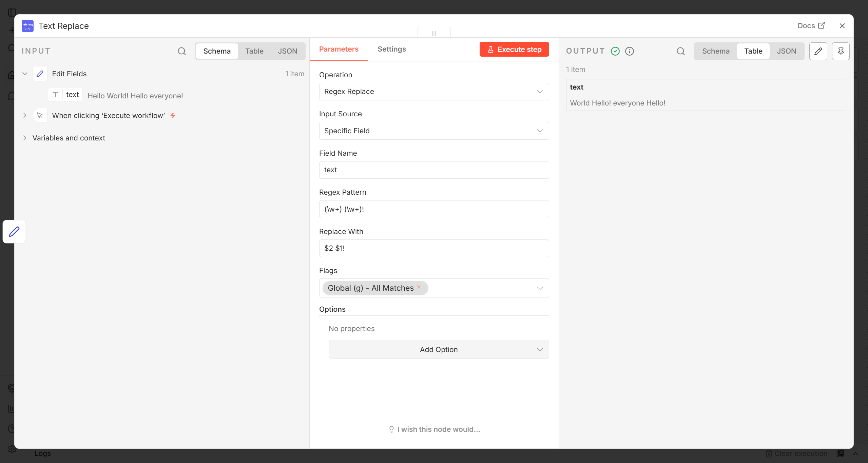The image size is (868, 463).
Task: Click the manual trigger cursor icon
Action: (40, 115)
